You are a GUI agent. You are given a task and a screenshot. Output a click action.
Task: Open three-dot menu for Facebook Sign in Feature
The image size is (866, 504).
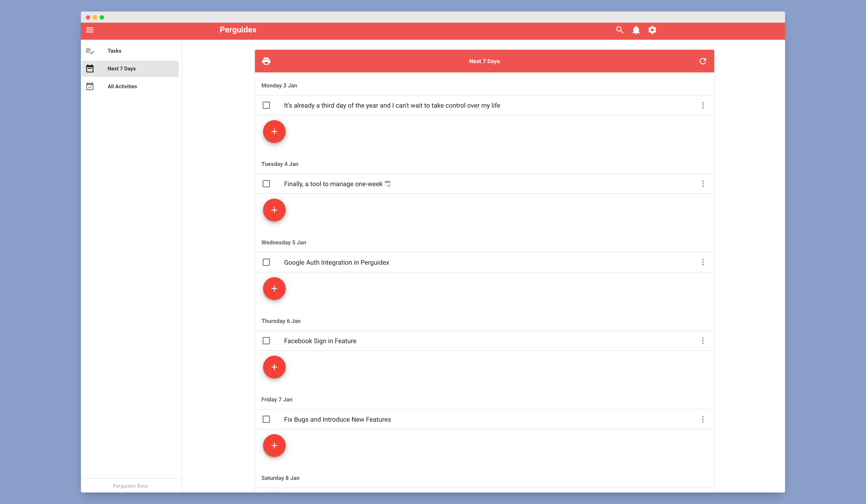pos(703,341)
